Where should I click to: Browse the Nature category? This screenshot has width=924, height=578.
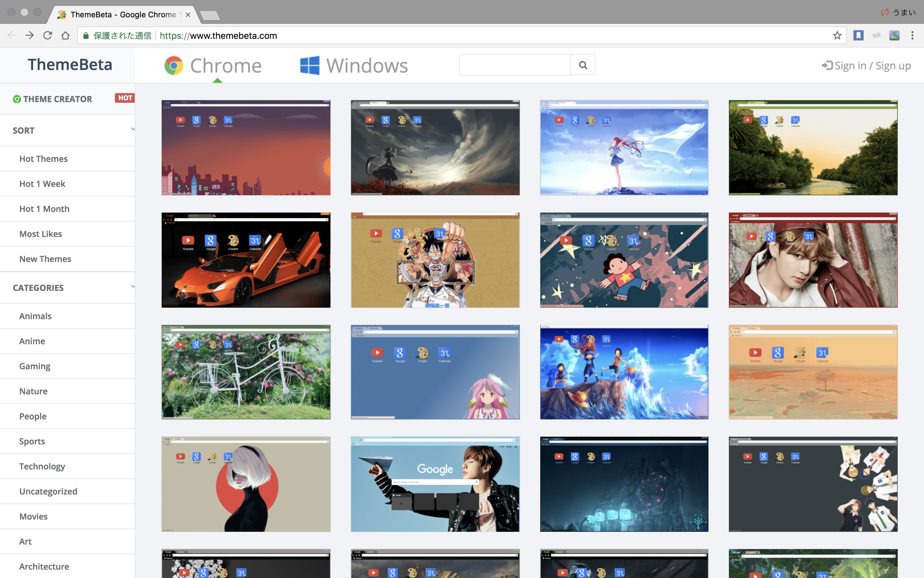click(x=33, y=391)
